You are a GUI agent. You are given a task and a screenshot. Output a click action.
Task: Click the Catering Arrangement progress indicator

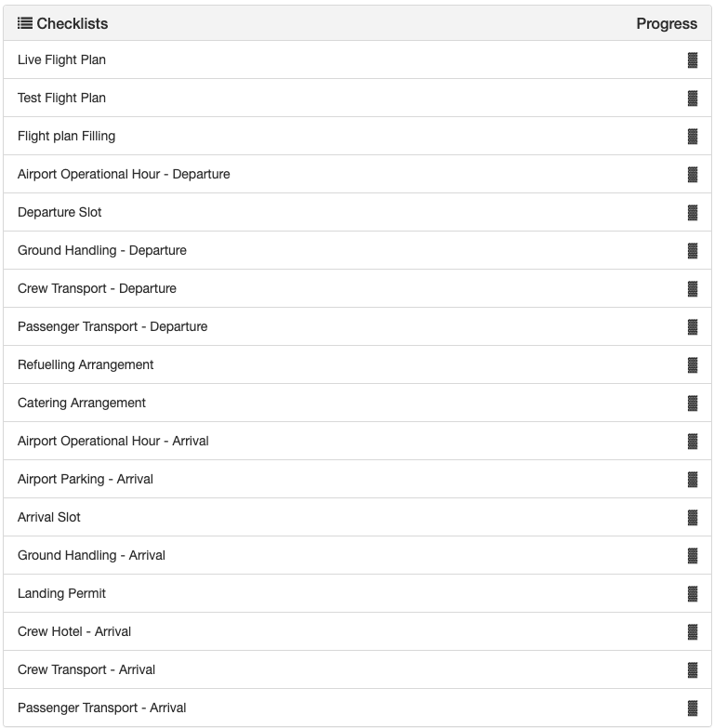(x=693, y=404)
